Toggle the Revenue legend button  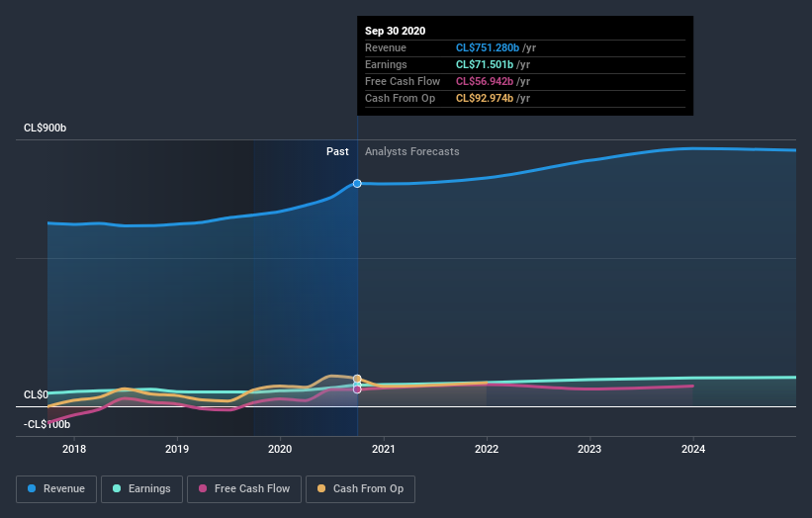(x=56, y=489)
